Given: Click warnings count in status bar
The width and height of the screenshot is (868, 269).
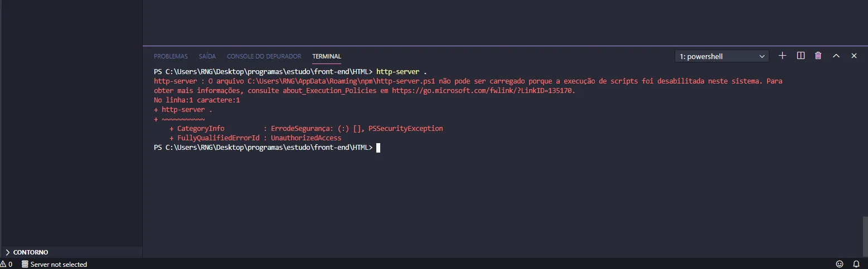Looking at the screenshot, I should pos(6,264).
